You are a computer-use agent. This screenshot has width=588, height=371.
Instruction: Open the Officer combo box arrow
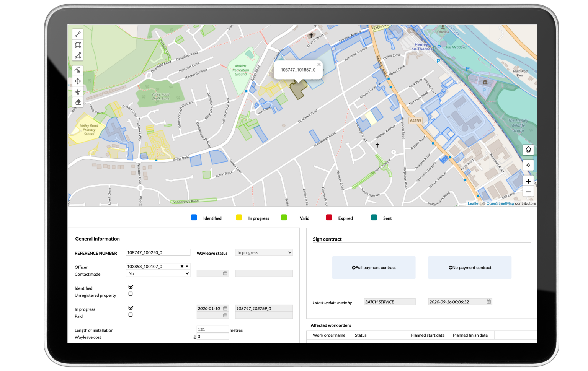pyautogui.click(x=187, y=267)
